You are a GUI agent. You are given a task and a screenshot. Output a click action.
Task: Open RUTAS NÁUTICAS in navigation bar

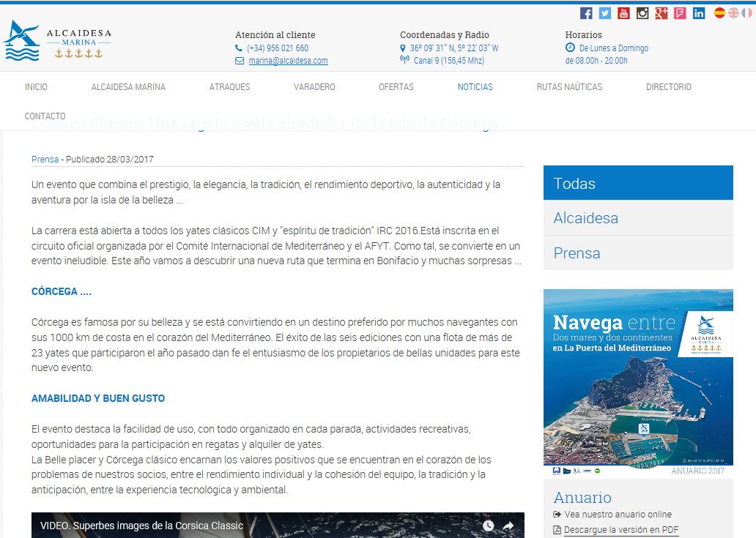569,87
